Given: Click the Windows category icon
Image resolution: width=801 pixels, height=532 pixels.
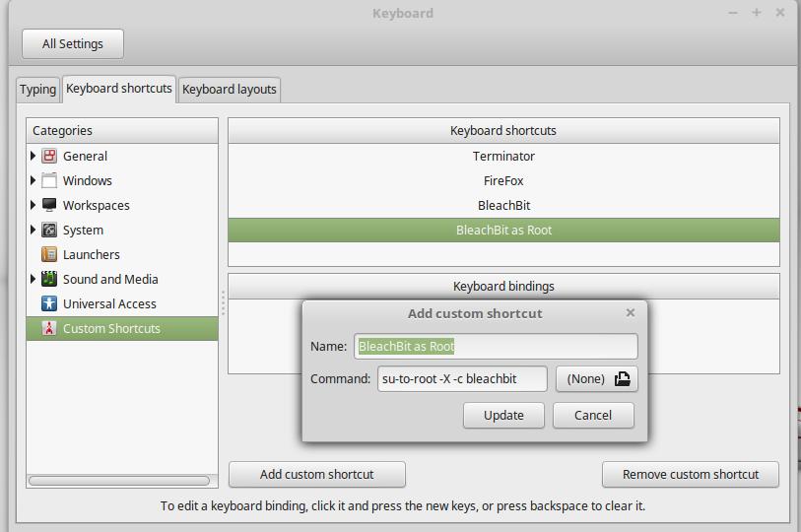Looking at the screenshot, I should 49,180.
